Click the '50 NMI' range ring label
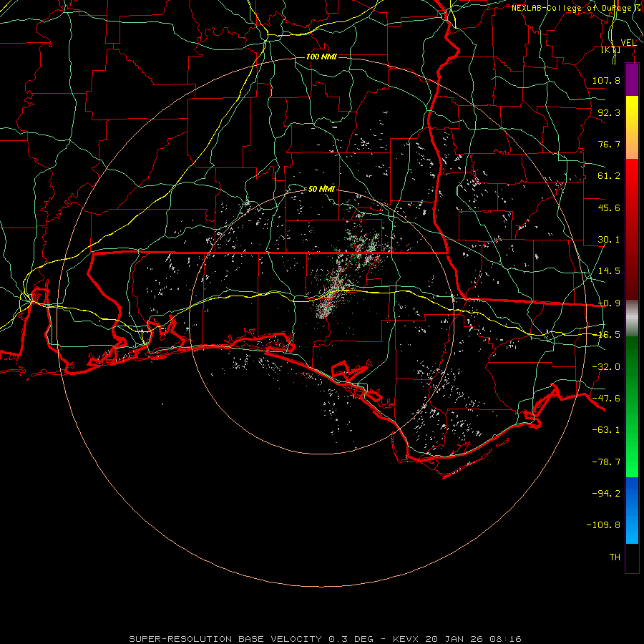Image resolution: width=644 pixels, height=644 pixels. click(321, 189)
